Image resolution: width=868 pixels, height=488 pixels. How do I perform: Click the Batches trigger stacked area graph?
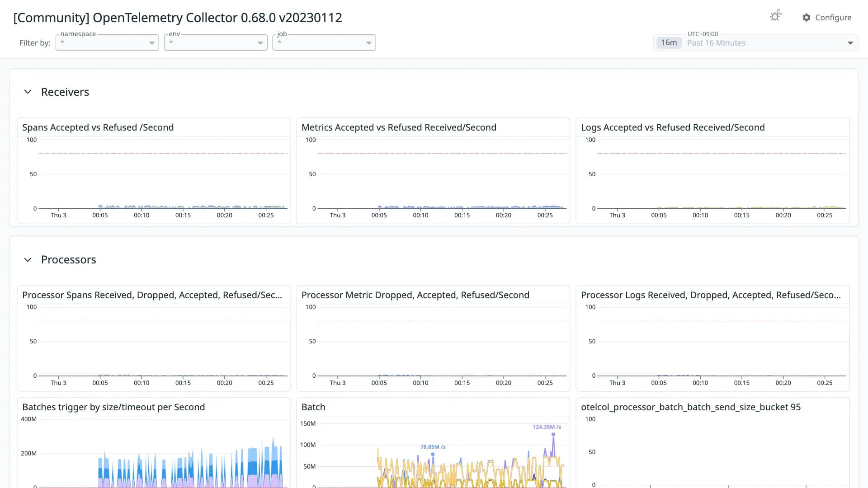tap(163, 453)
